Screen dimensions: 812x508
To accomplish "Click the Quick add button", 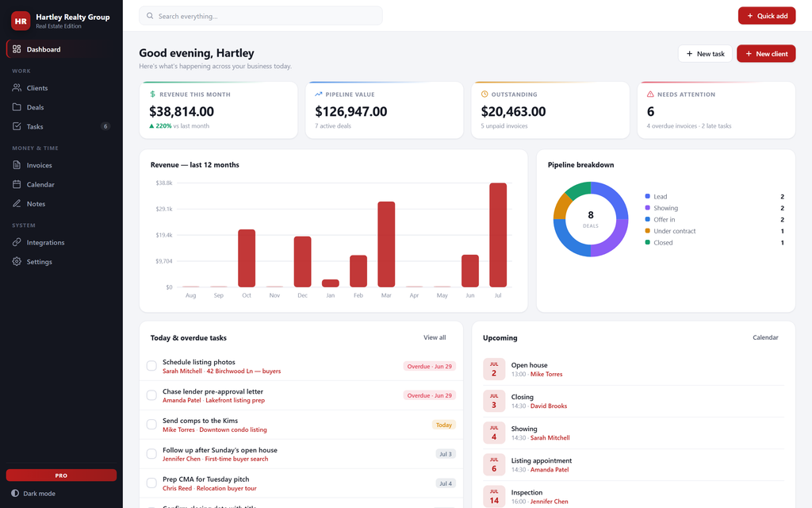I will pos(767,16).
